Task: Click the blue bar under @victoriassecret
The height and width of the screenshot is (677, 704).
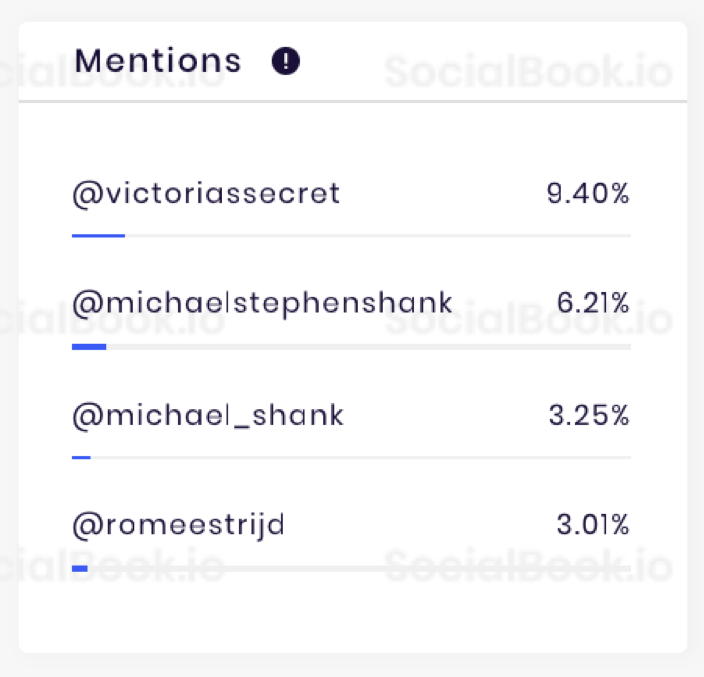Action: pos(98,236)
